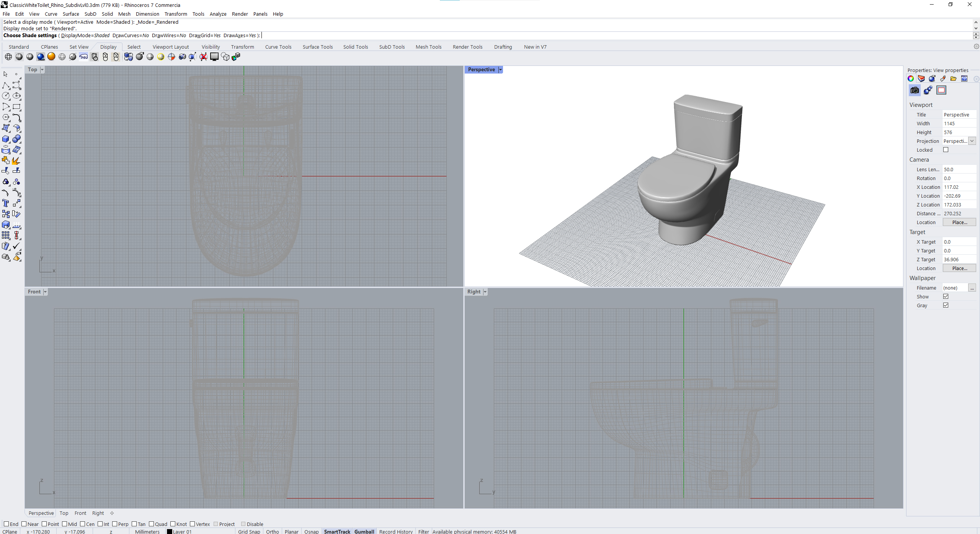Click the folder Libraries panel icon
The height and width of the screenshot is (534, 980).
point(953,79)
